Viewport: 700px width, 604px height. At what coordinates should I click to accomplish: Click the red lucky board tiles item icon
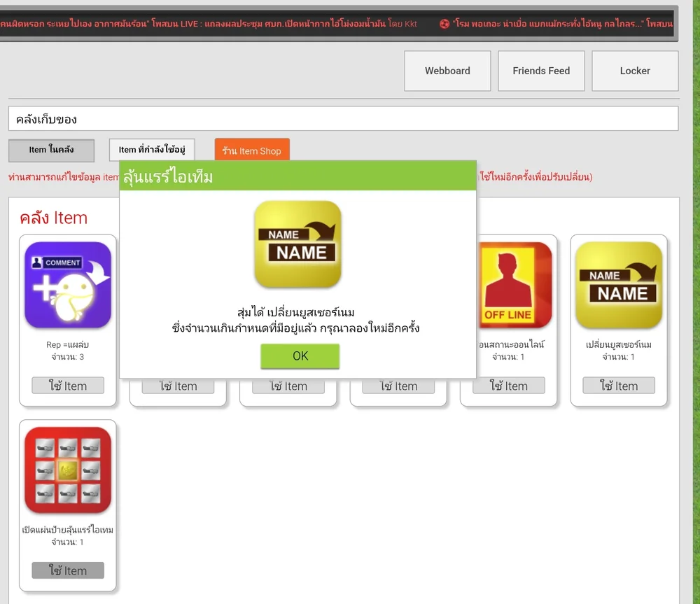[68, 470]
